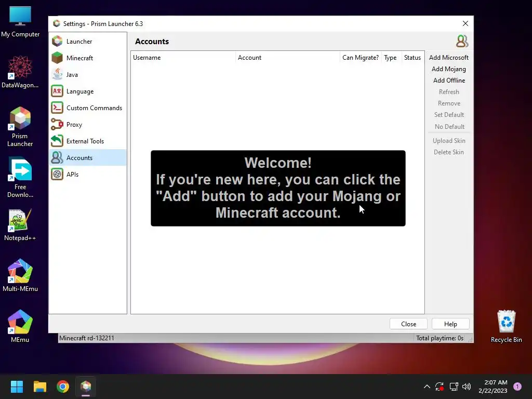Open the Launcher settings page
The image size is (532, 399).
tap(88, 42)
